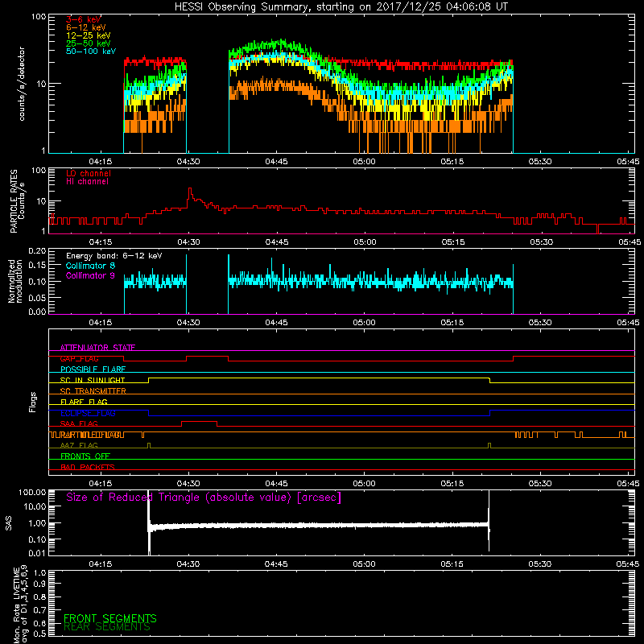Click the SAA FLAG label
Image resolution: width=644 pixels, height=644 pixels.
79,423
